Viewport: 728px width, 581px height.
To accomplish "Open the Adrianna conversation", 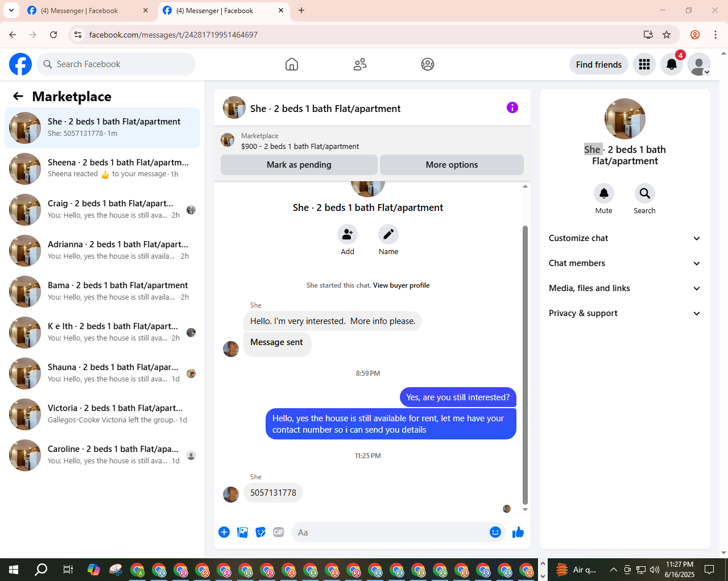I will click(x=102, y=251).
